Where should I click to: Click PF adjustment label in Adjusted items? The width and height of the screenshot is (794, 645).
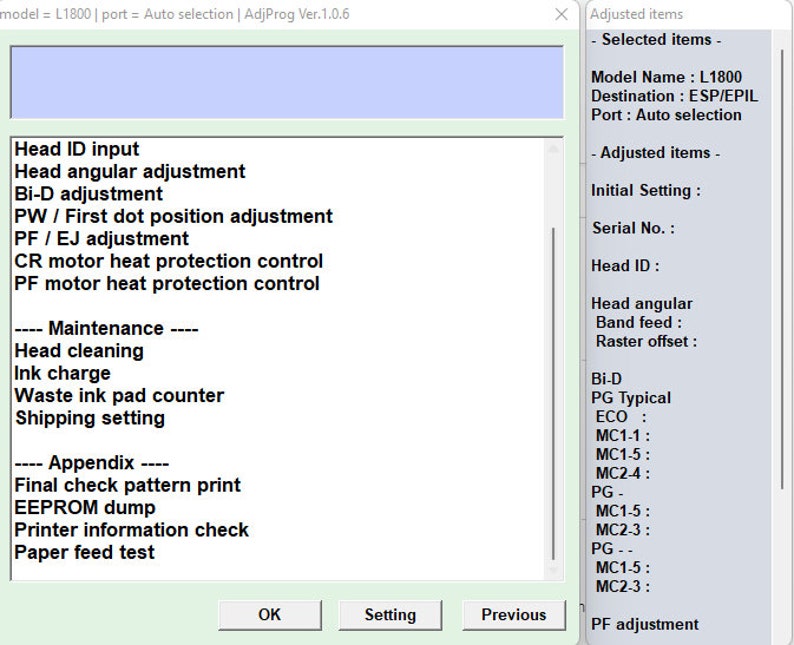point(645,624)
